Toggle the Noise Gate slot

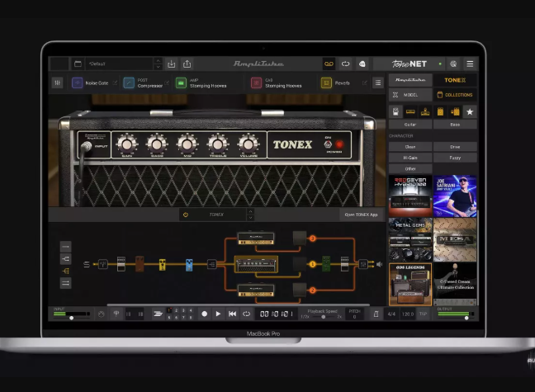tap(77, 83)
